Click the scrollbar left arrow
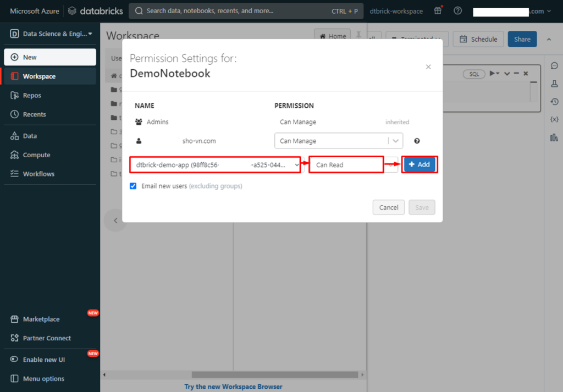The width and height of the screenshot is (563, 392). (104, 375)
